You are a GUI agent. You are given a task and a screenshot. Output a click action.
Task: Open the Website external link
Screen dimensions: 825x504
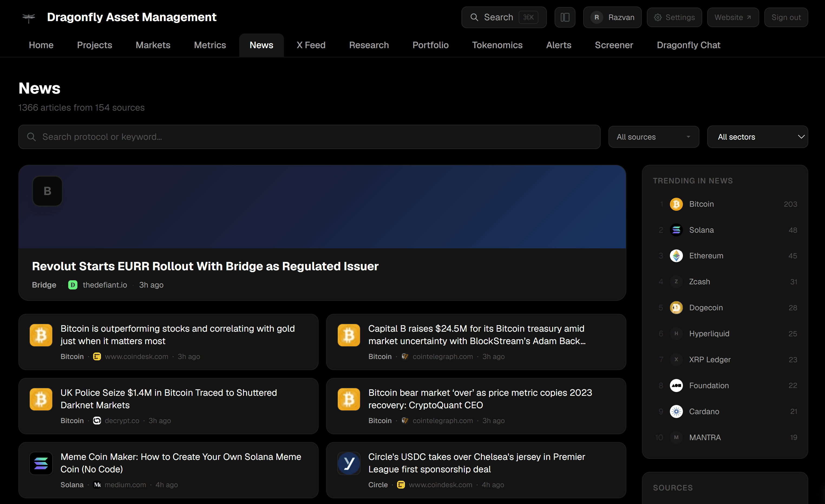tap(733, 17)
